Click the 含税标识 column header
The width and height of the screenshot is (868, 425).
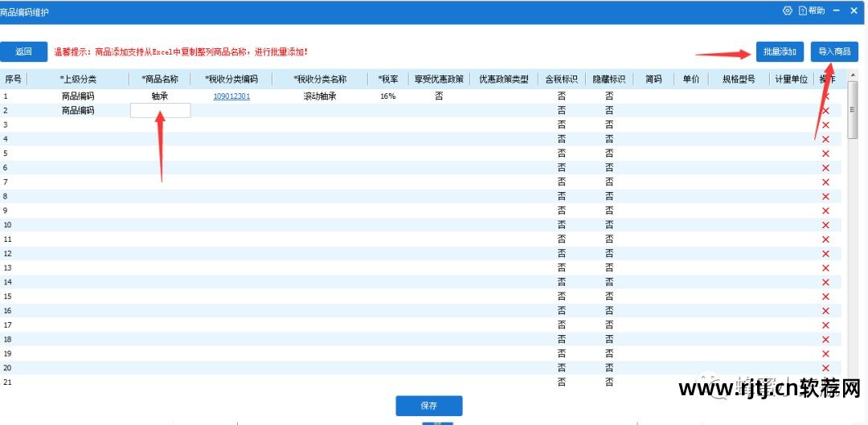(561, 79)
